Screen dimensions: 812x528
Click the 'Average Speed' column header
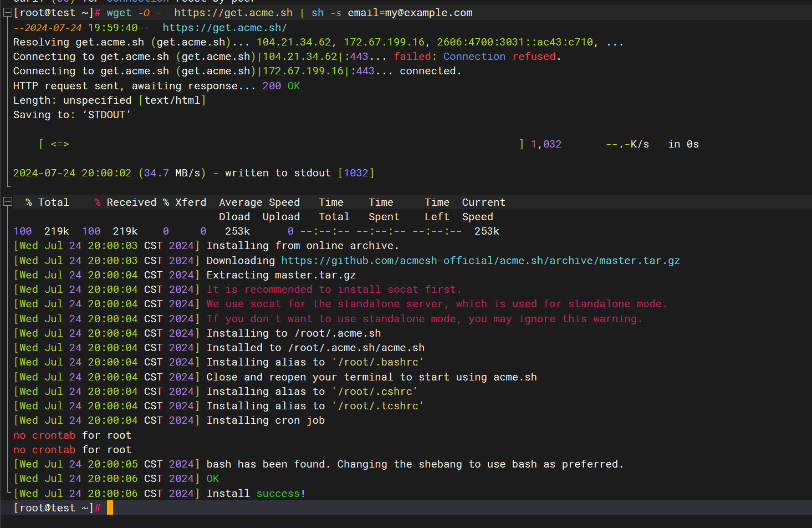click(x=259, y=202)
